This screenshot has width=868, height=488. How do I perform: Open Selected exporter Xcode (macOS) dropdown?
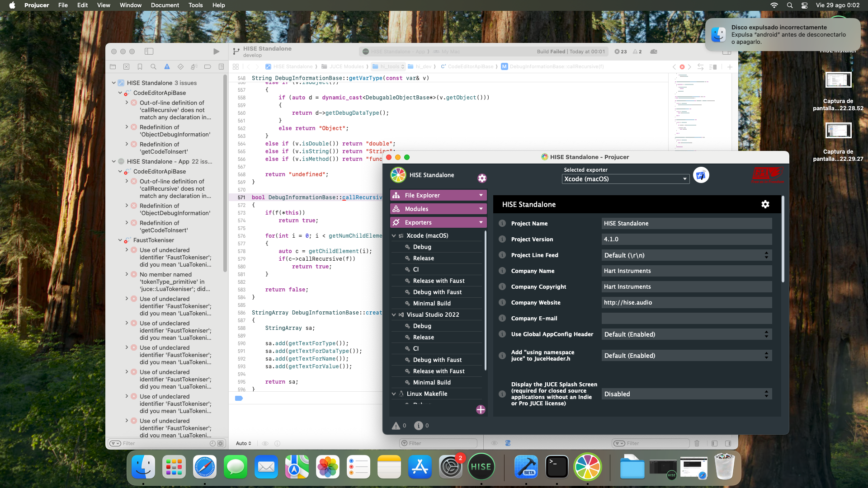(626, 179)
